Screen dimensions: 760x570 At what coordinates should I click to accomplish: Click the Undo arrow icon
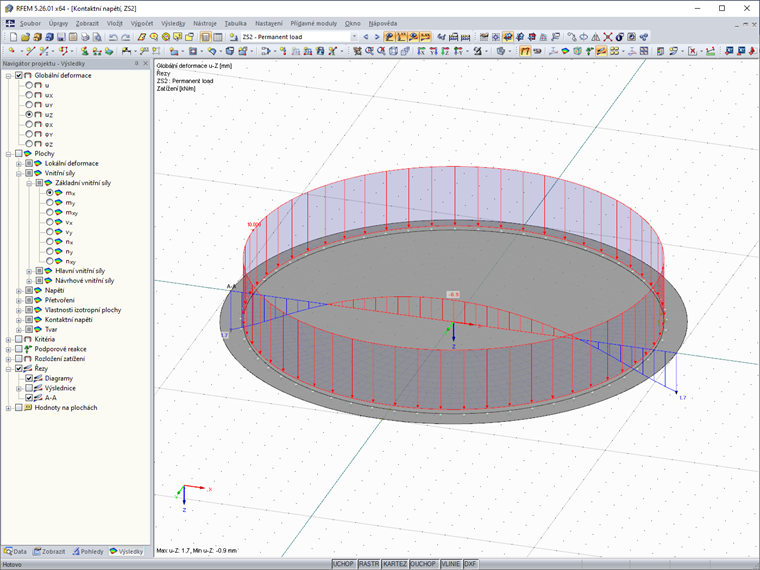click(112, 37)
